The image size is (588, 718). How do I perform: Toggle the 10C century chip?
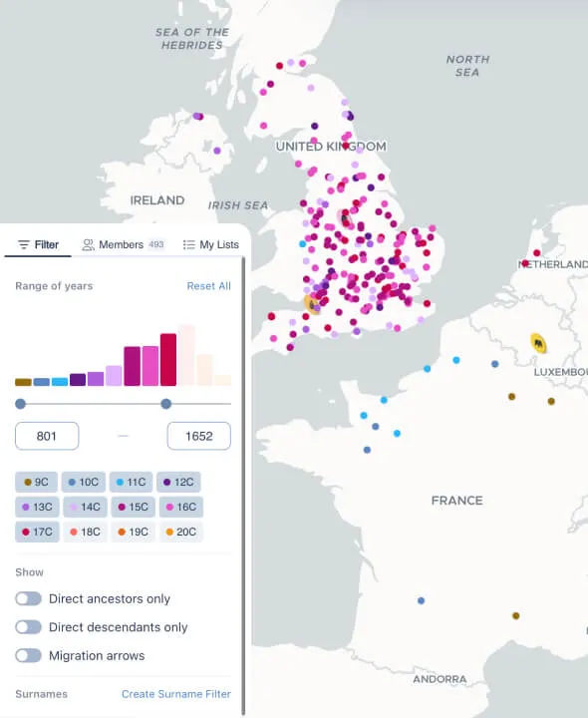(84, 482)
